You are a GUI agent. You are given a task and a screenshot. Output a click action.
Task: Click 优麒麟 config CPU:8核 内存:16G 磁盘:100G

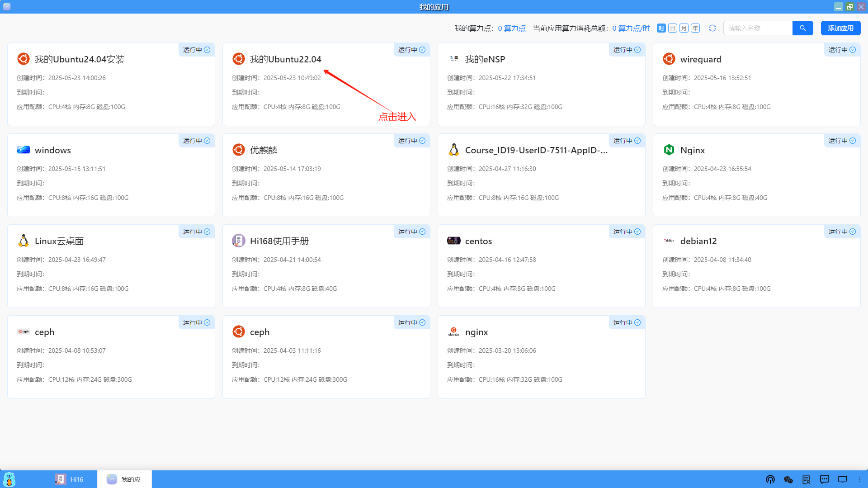point(303,198)
